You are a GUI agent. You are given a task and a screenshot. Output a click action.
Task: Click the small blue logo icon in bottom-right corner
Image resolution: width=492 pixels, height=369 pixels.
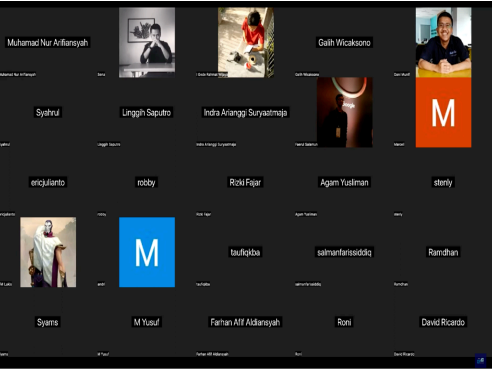coord(480,361)
